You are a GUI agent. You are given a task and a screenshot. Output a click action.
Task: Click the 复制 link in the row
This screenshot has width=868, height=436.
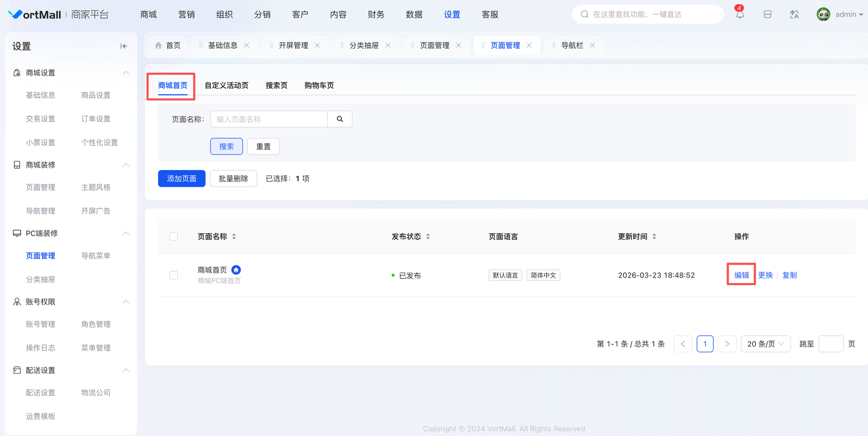coord(789,275)
